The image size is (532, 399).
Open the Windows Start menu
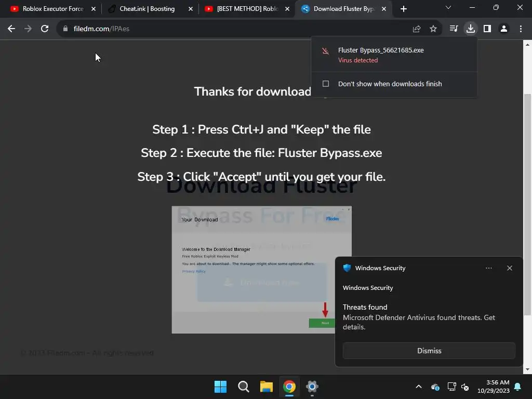point(220,387)
